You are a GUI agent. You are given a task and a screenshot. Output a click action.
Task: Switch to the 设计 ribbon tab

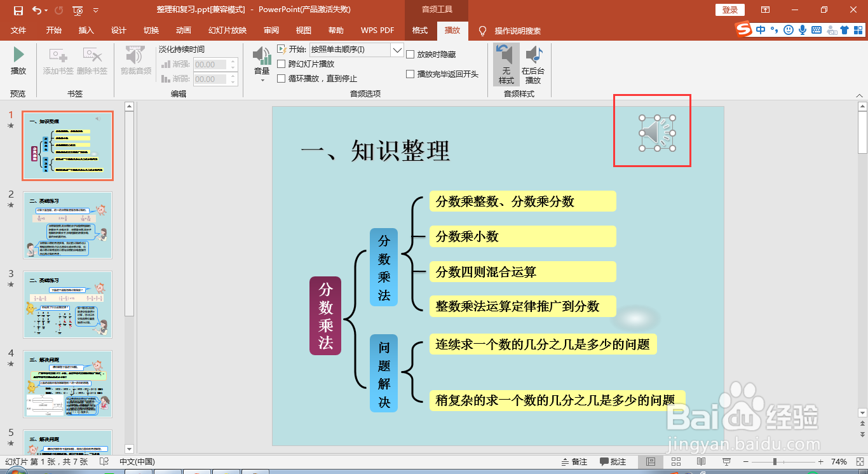(119, 30)
